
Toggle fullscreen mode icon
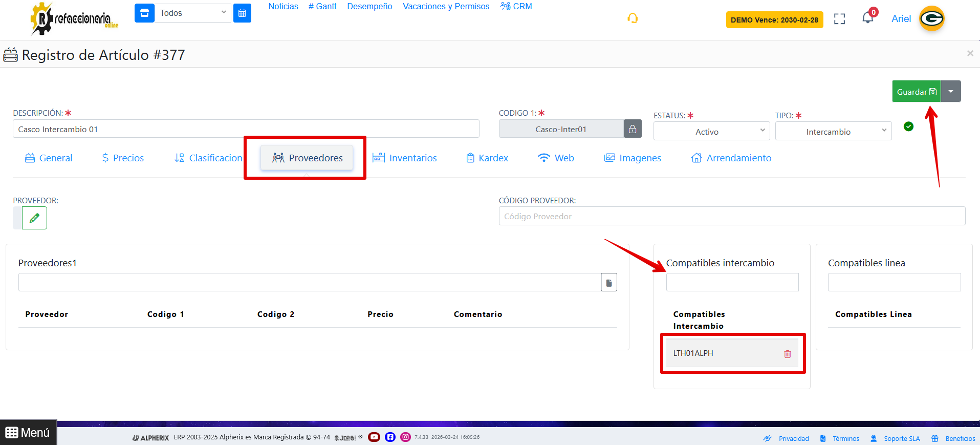pyautogui.click(x=839, y=19)
